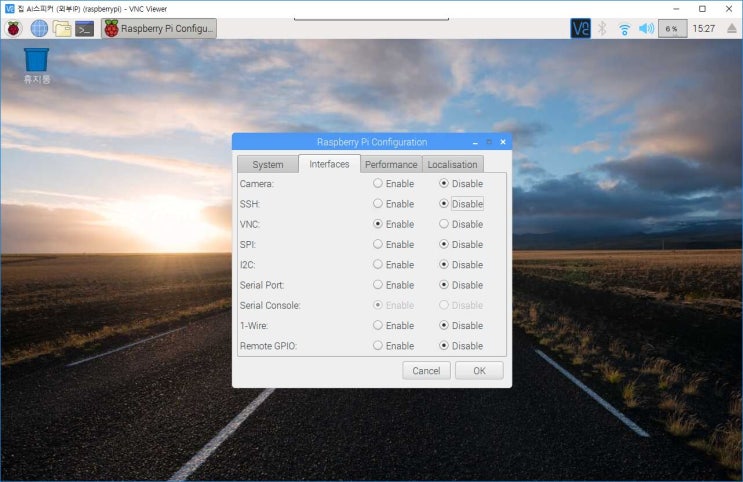This screenshot has width=743, height=482.
Task: Enable Remote GPIO
Action: click(393, 346)
